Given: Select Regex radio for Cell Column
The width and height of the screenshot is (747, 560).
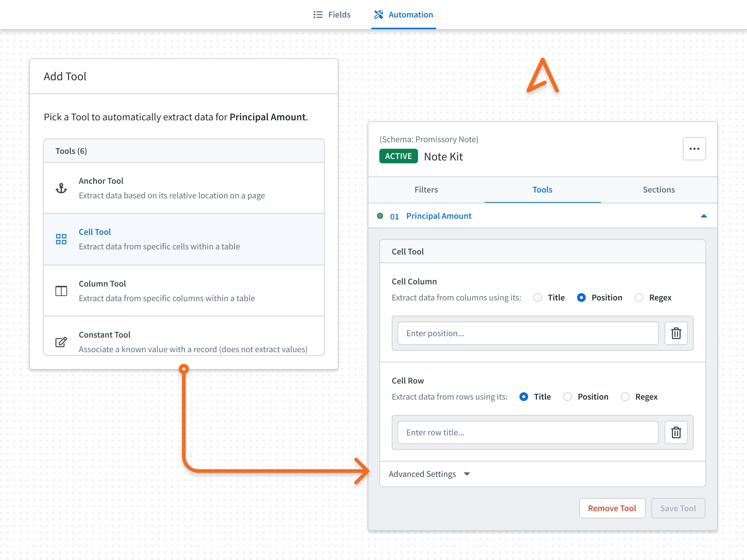Looking at the screenshot, I should click(x=639, y=297).
